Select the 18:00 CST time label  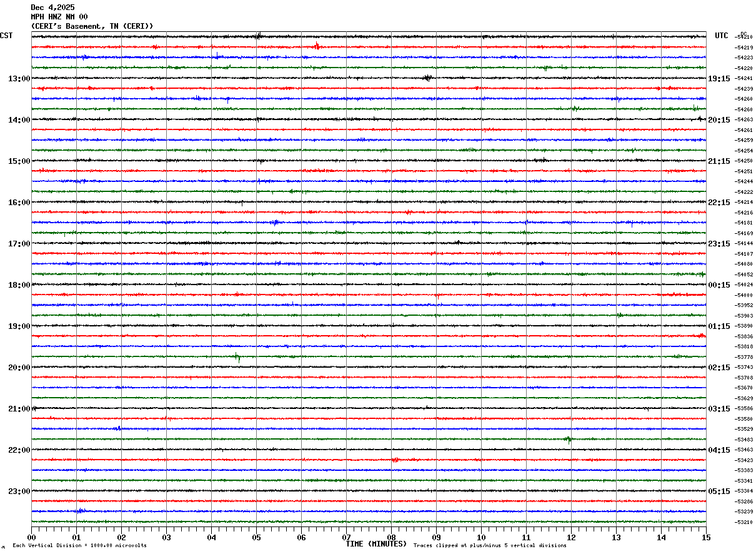(19, 285)
